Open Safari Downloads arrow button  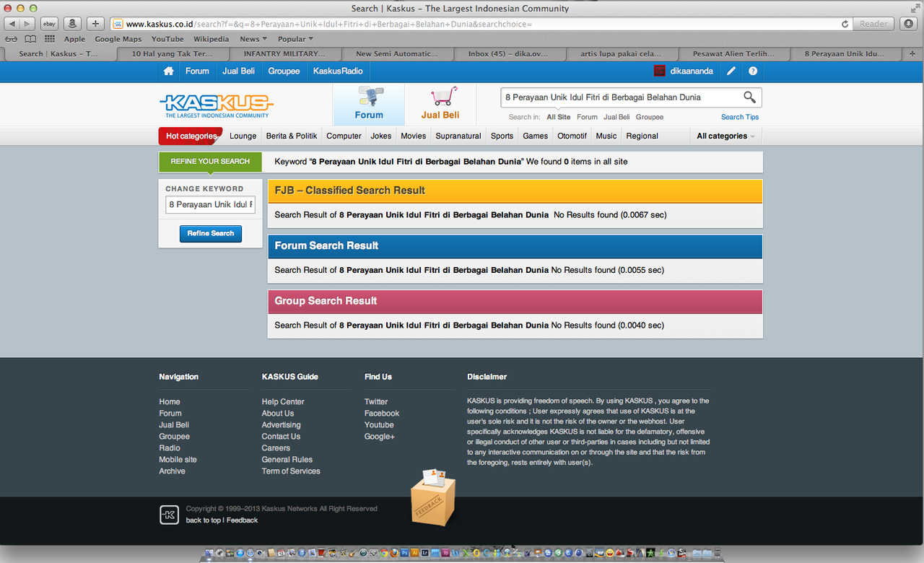(x=908, y=24)
